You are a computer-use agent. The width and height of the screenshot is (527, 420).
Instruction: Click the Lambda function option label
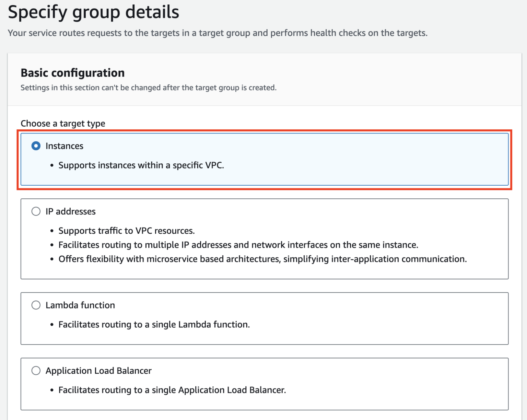pos(80,305)
